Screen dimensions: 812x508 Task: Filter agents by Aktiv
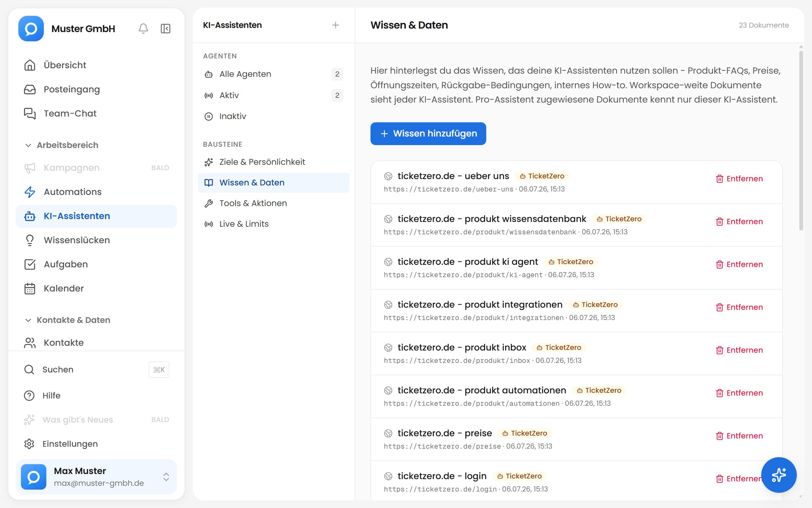click(x=273, y=96)
